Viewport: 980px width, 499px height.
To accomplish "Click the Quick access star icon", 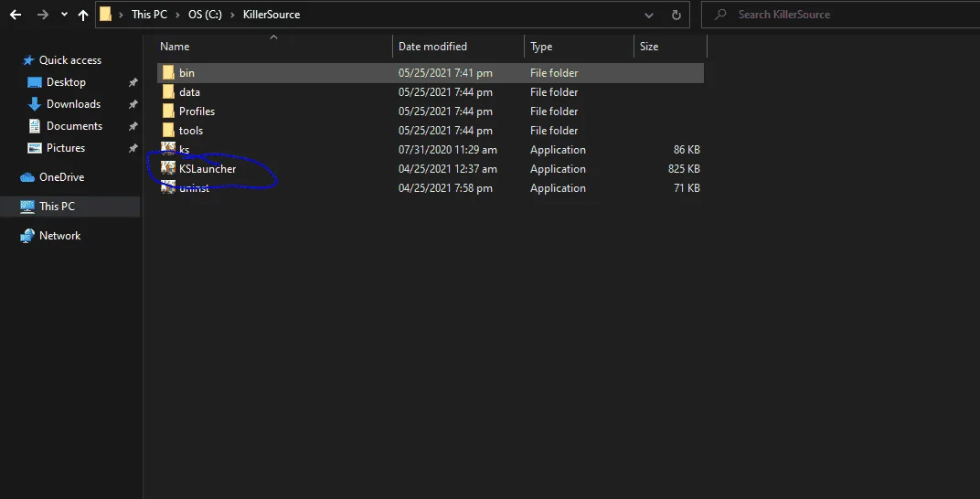I will click(28, 60).
